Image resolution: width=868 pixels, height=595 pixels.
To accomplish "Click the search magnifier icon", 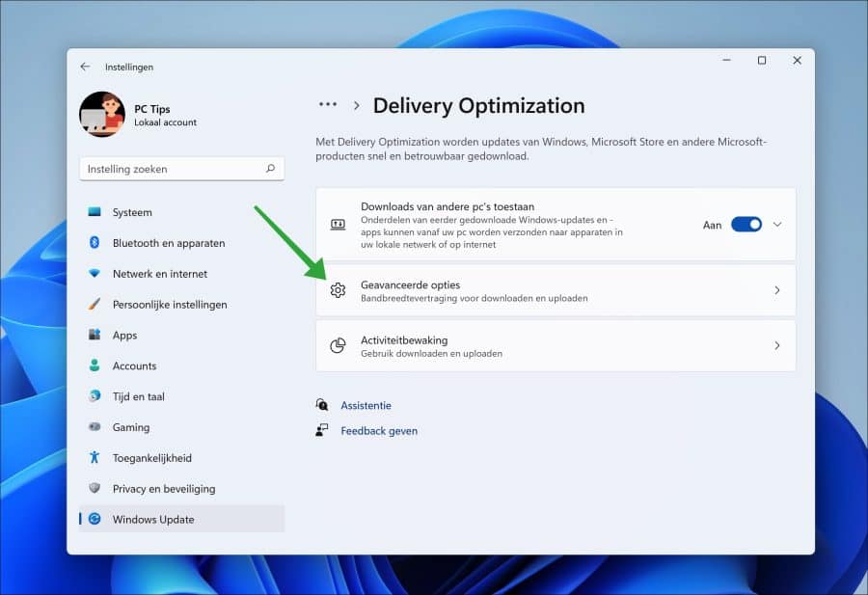I will (270, 168).
